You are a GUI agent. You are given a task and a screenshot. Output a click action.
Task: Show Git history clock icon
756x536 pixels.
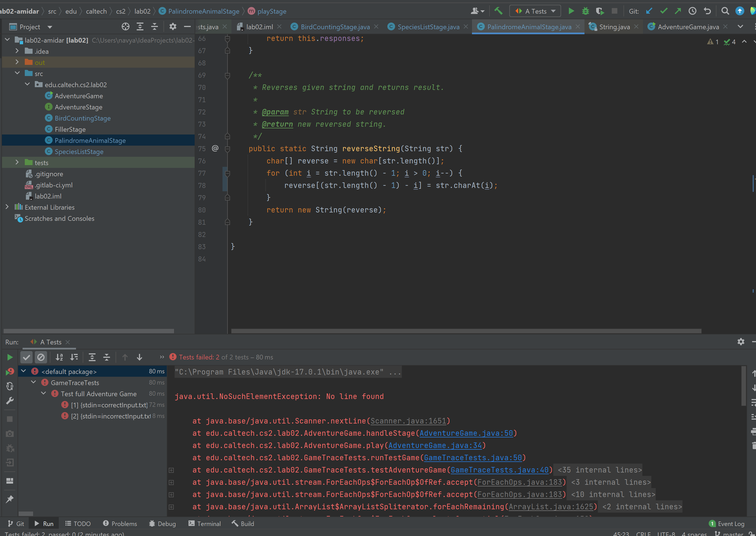692,11
